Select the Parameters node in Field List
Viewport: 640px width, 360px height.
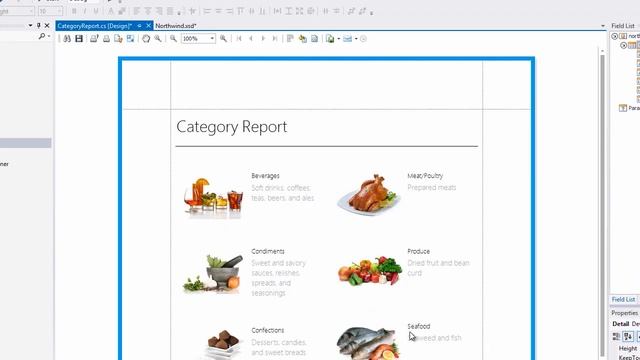click(x=629, y=108)
